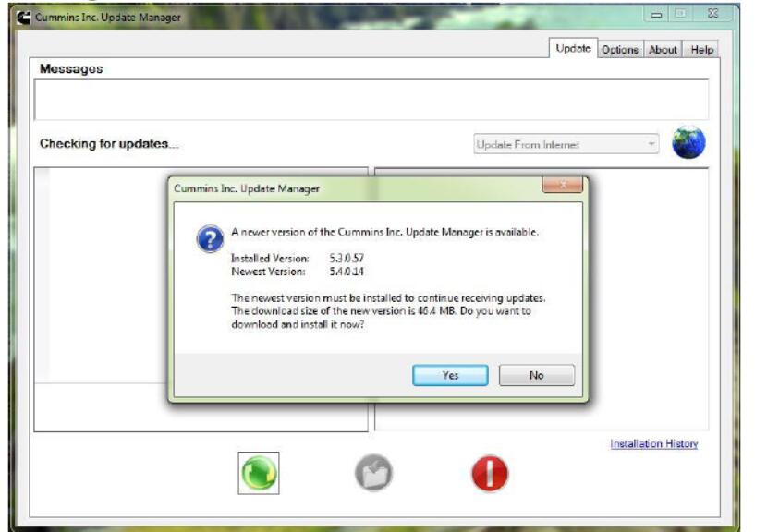
Task: Close the main Update Manager window
Action: (x=712, y=14)
